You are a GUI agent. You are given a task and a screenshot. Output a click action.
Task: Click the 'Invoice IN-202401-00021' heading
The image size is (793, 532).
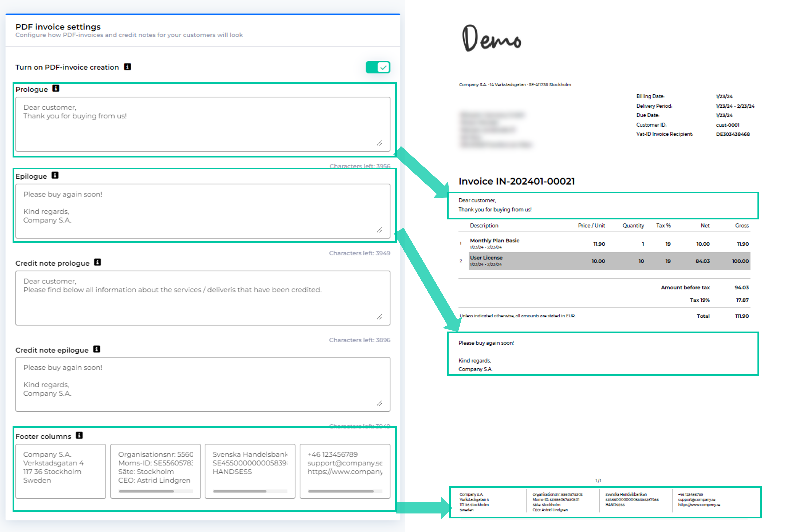pos(516,181)
